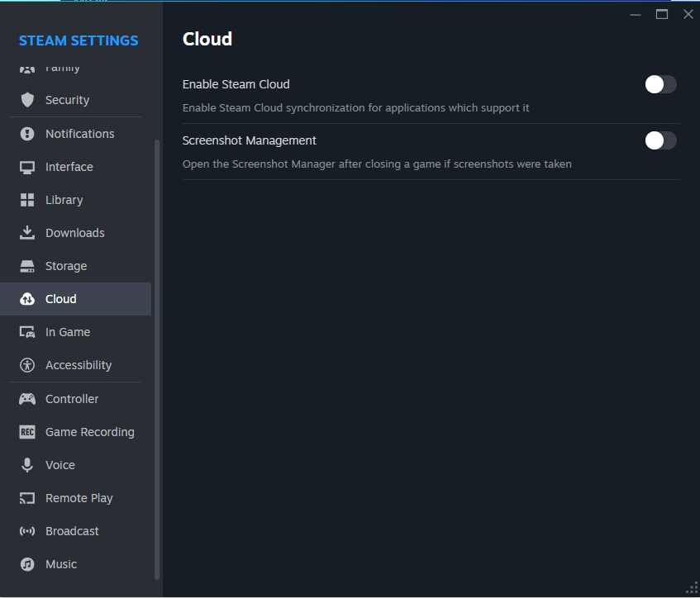Select the Cloud settings tab
The width and height of the screenshot is (700, 598).
[x=61, y=299]
